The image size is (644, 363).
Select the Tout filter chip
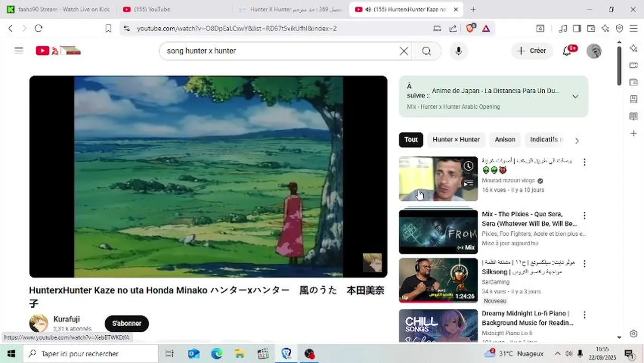411,140
